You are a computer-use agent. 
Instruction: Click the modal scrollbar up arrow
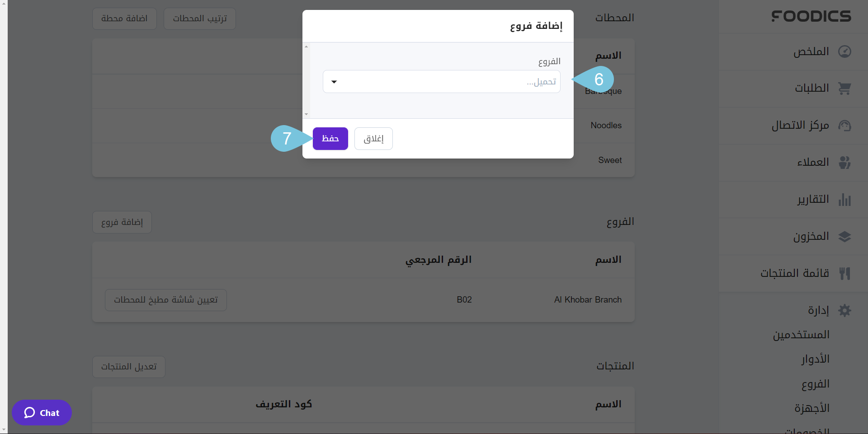(x=306, y=47)
